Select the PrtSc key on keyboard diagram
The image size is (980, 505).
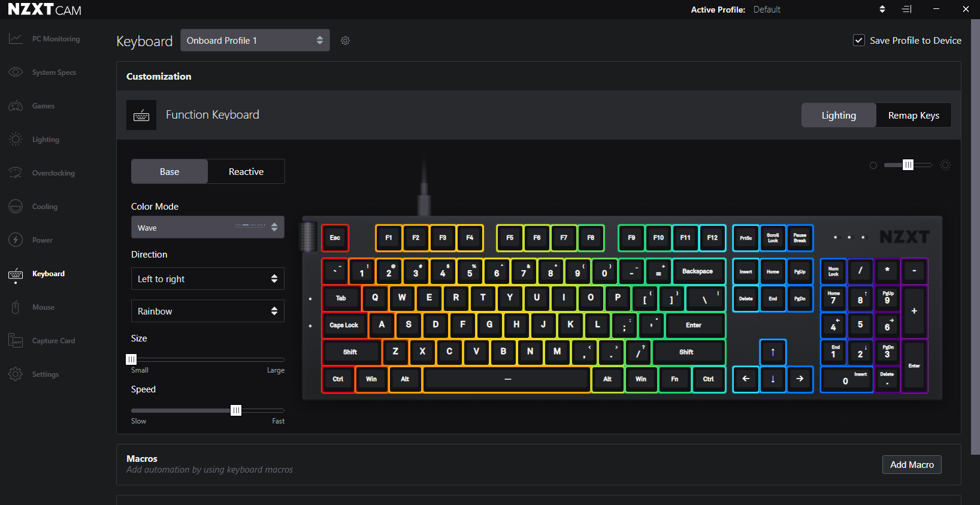tap(746, 238)
